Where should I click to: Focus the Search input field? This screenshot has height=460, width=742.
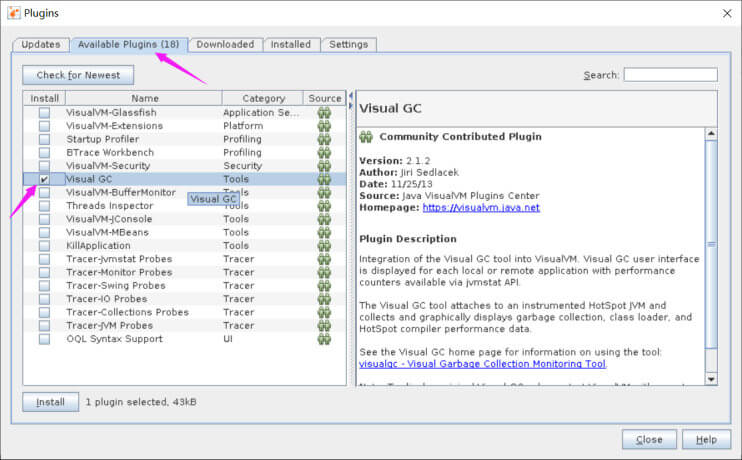[671, 75]
